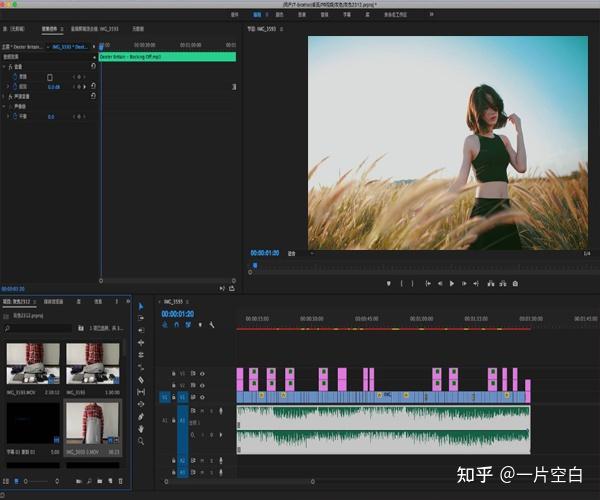
Task: Select the Track Select Forward tool
Action: click(x=140, y=318)
